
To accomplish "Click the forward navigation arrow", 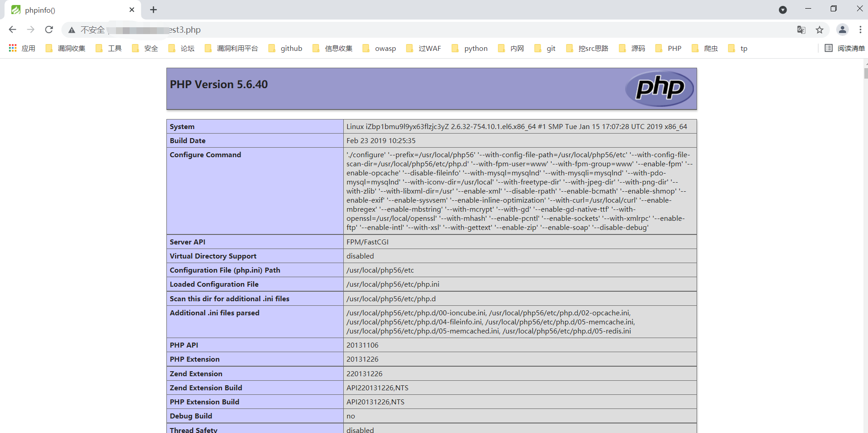I will 30,30.
